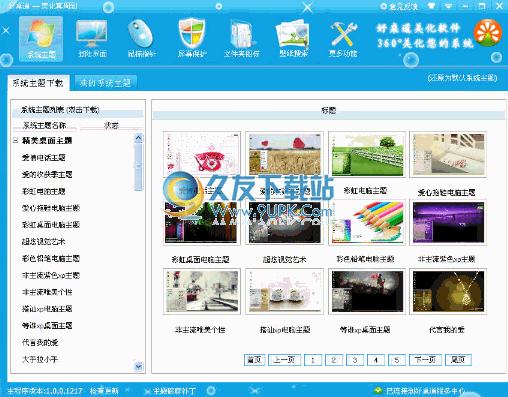Jump to page 5
The width and height of the screenshot is (508, 397).
tap(397, 360)
